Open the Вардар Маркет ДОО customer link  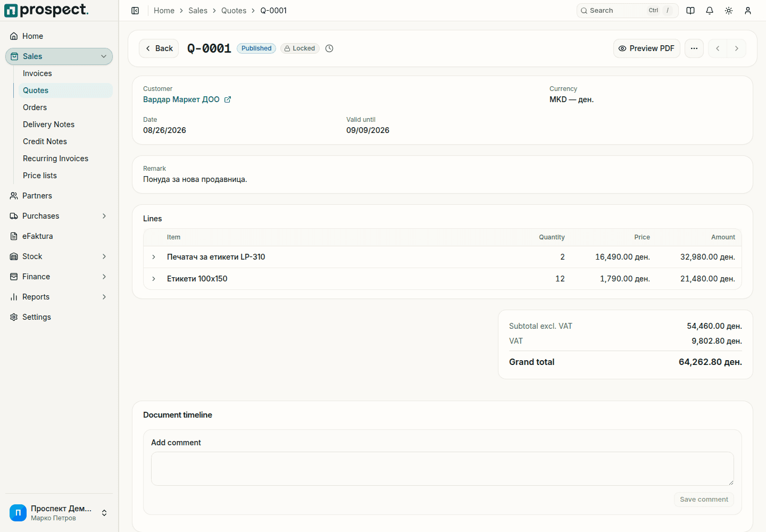(x=181, y=99)
